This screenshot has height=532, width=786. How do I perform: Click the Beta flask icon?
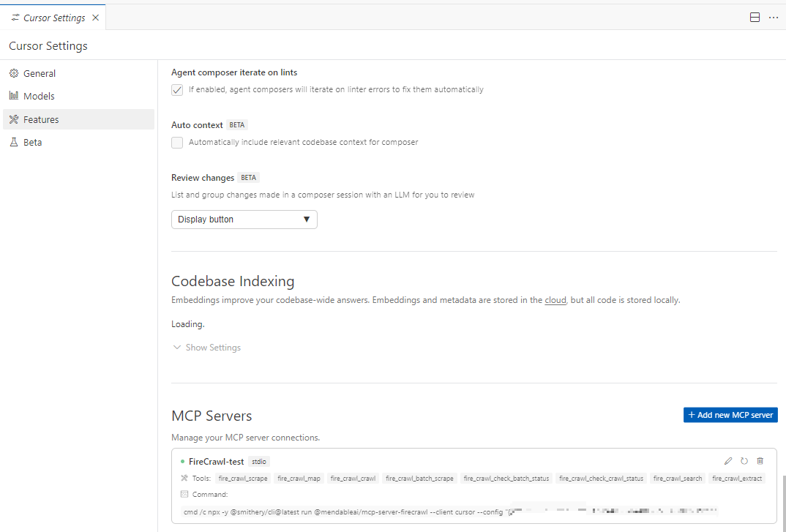(x=13, y=142)
